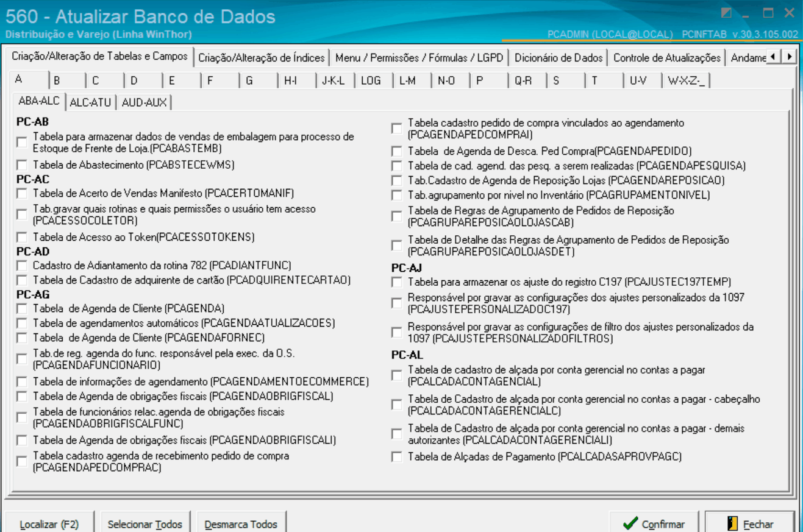
Task: Check PCABASTEMB table checkbox
Action: [x=22, y=142]
